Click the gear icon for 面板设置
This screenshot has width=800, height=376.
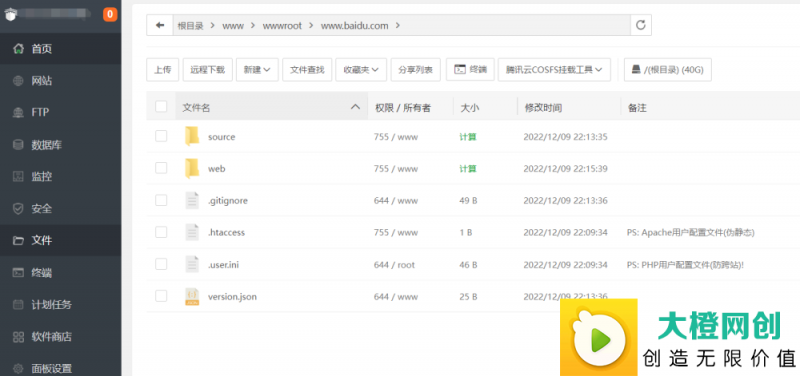click(18, 368)
